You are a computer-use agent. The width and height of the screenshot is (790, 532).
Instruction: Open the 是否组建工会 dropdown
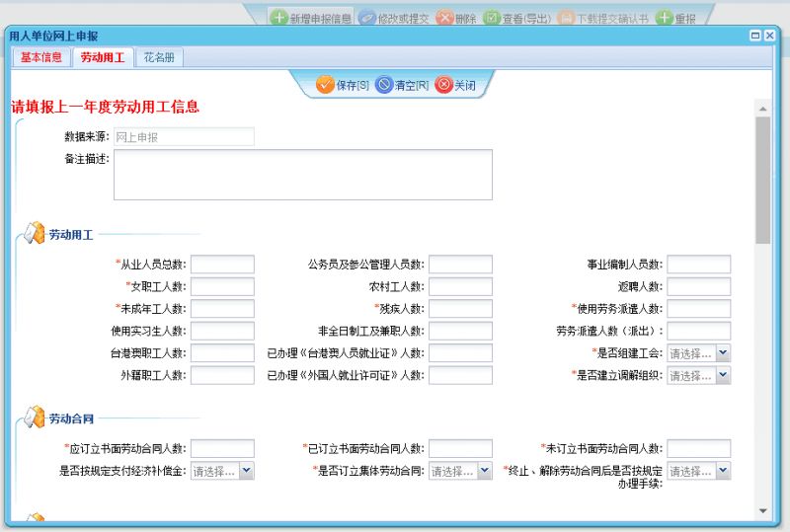click(x=723, y=353)
